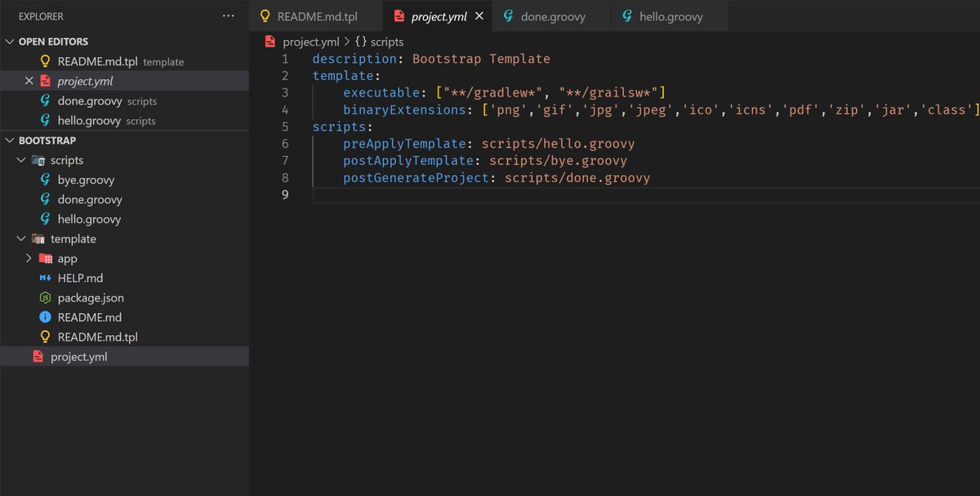Viewport: 980px width, 496px height.
Task: Click project.yml in the breadcrumb bar
Action: tap(311, 42)
